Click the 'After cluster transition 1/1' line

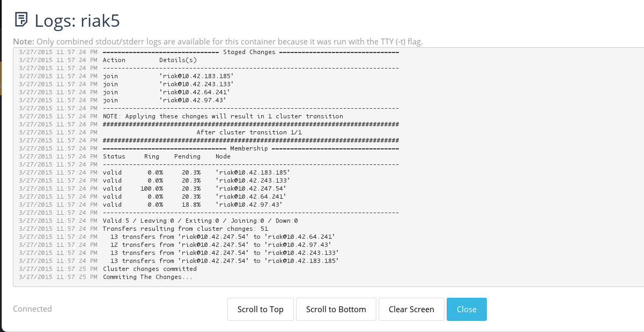click(249, 132)
